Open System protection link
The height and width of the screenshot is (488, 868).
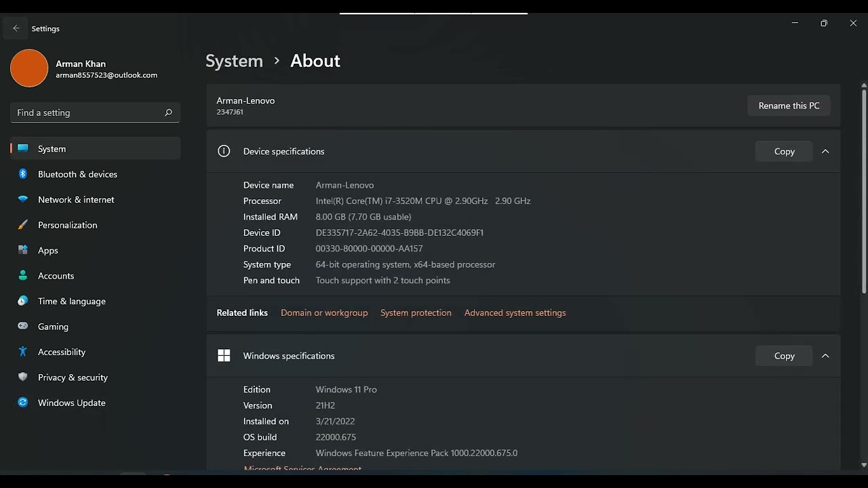pos(416,312)
